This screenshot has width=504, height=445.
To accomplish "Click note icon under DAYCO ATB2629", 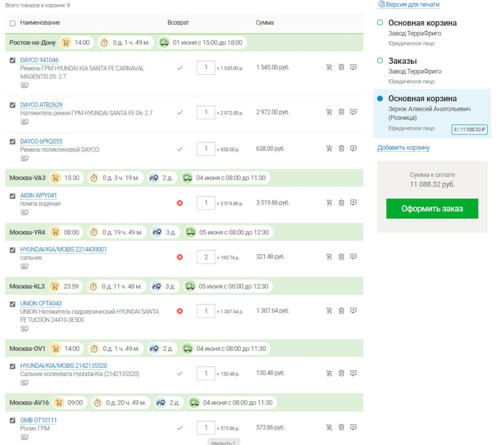I will tap(25, 122).
